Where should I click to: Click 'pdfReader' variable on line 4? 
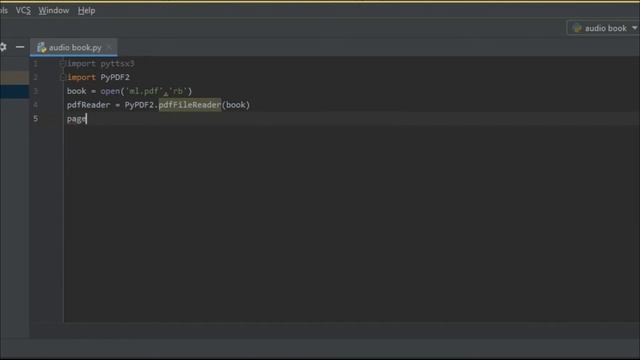[89, 105]
